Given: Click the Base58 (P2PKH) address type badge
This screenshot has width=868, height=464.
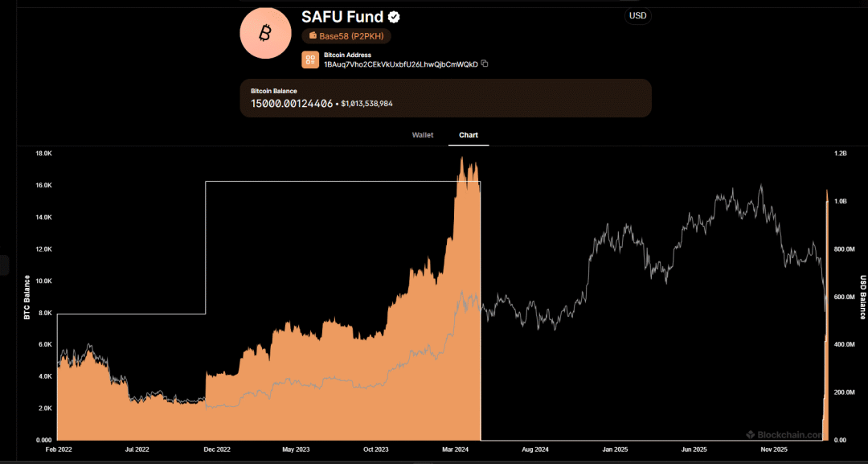Looking at the screenshot, I should (346, 36).
